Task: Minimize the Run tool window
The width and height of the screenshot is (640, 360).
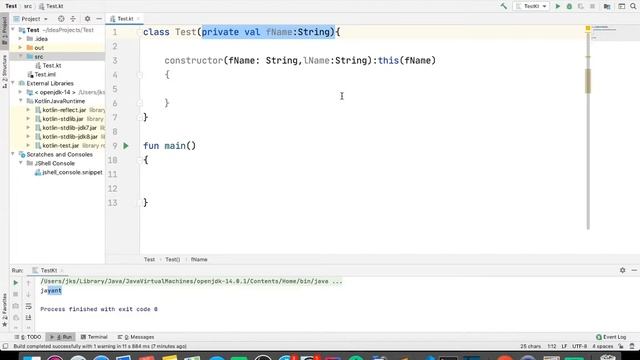Action: (x=634, y=270)
